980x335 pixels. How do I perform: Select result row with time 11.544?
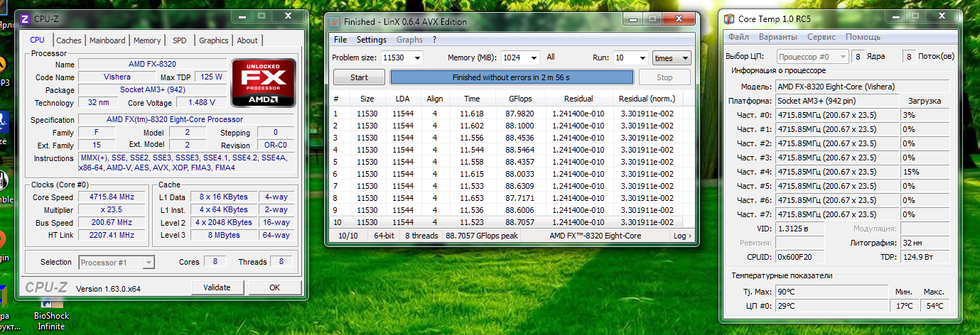[x=512, y=150]
